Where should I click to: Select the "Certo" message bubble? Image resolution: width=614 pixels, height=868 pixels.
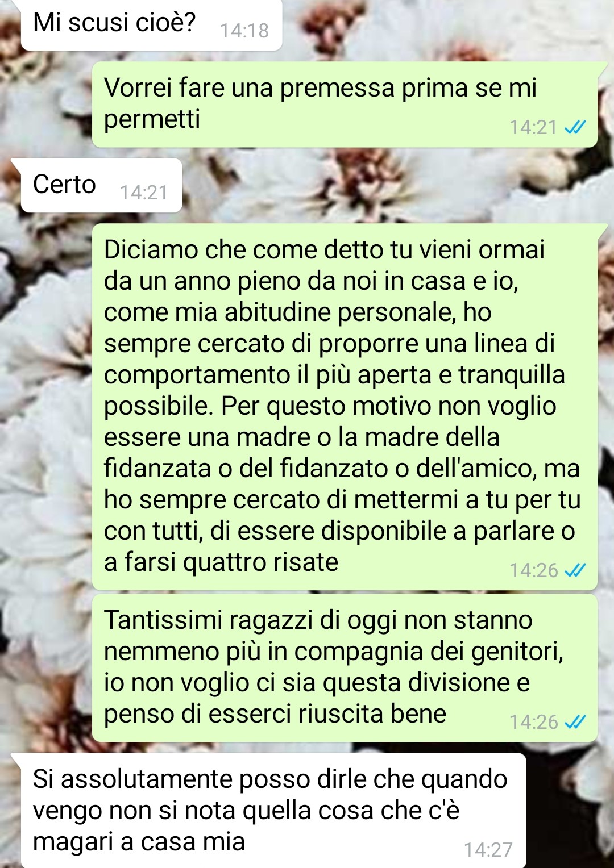[101, 185]
